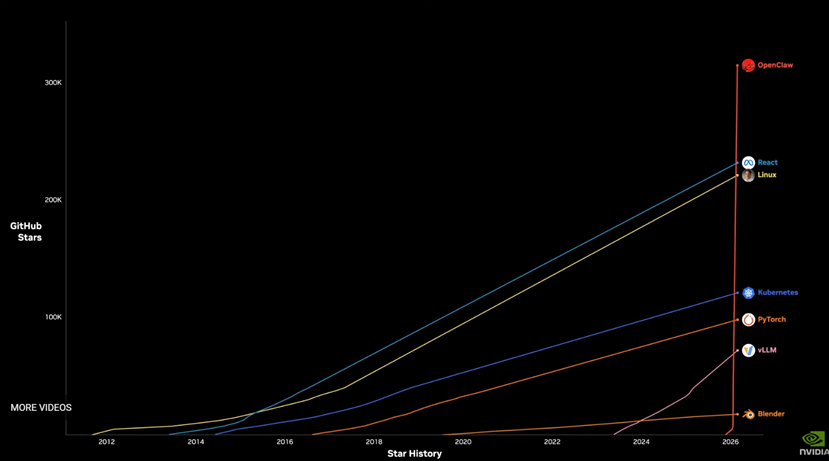829x461 pixels.
Task: Click the PyTorch flame logo icon
Action: (748, 319)
